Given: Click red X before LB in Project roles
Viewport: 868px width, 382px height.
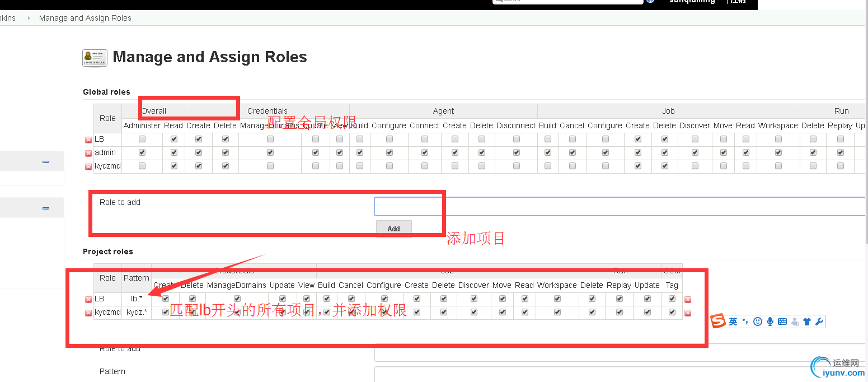Looking at the screenshot, I should (x=88, y=300).
